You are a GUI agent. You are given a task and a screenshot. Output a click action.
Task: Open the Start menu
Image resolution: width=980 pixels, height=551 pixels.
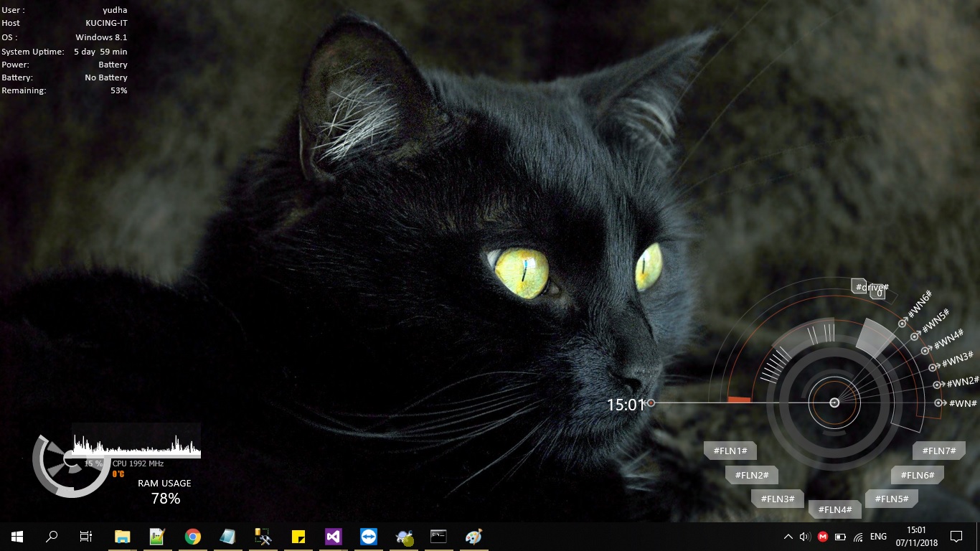point(16,536)
